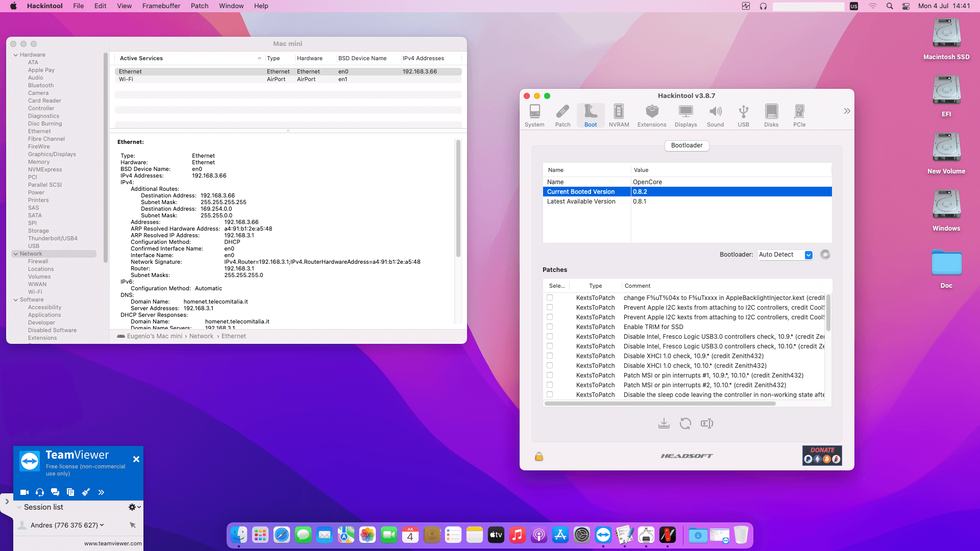Close the TeamViewer panel

[136, 459]
